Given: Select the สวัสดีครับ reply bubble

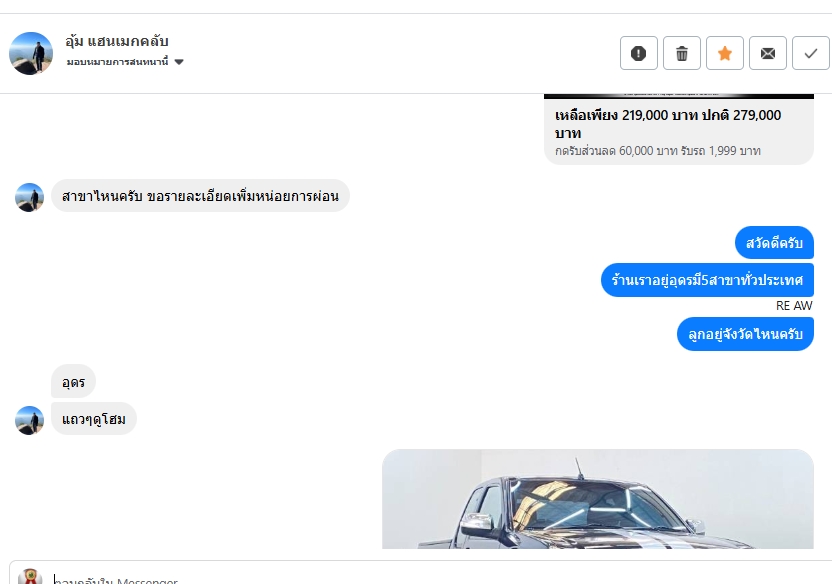Looking at the screenshot, I should (774, 243).
